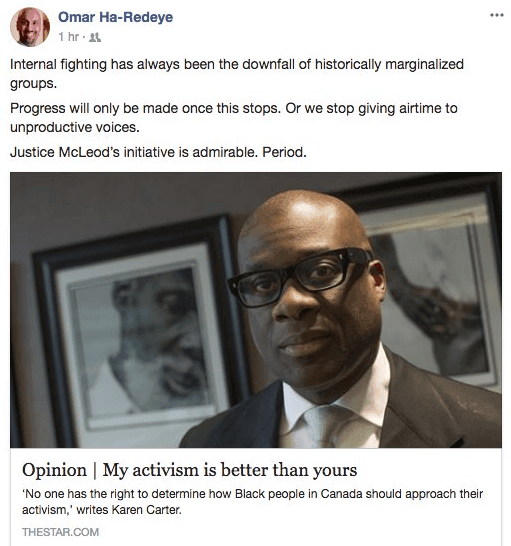
Task: Click the words unproductive voices in the post
Action: [x=75, y=127]
